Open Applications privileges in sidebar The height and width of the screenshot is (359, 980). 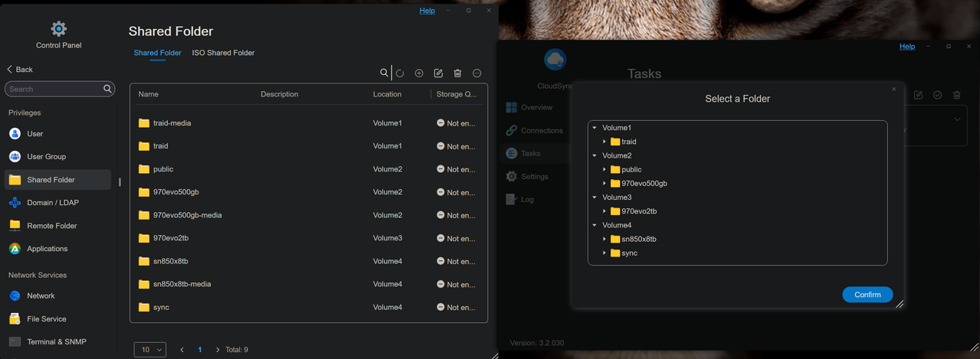58,249
